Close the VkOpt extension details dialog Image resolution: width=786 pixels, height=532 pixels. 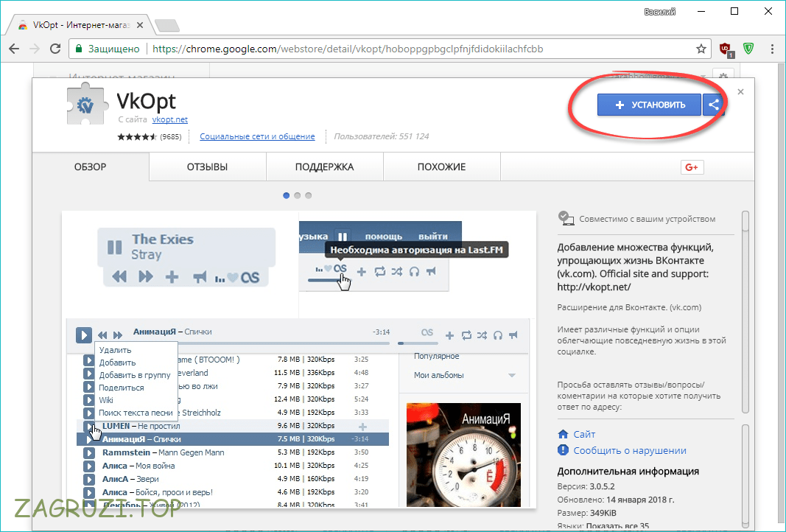pyautogui.click(x=740, y=92)
